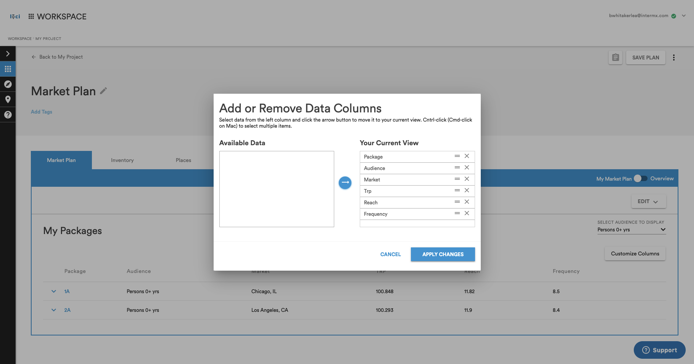Click the Workspace breadcrumb
694x364 pixels.
(x=19, y=39)
